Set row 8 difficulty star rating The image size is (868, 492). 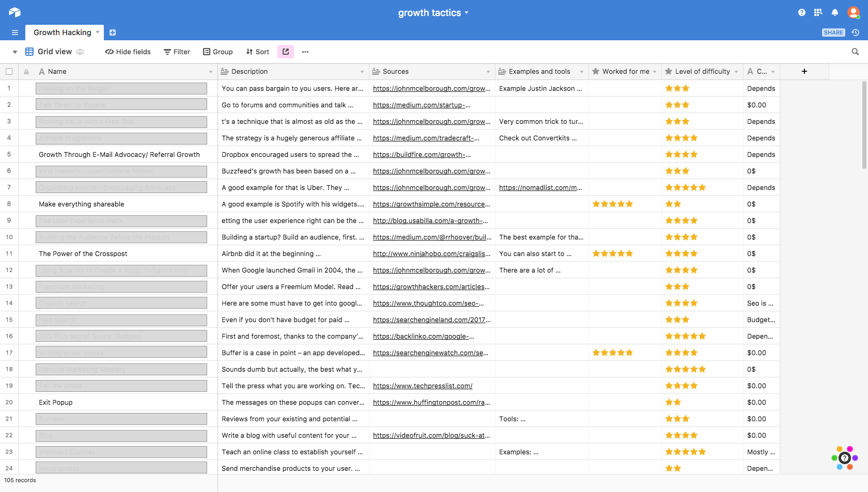point(673,204)
